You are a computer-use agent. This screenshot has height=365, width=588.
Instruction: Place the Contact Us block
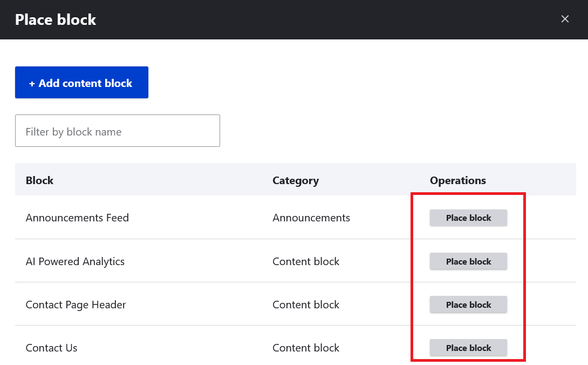(x=468, y=347)
